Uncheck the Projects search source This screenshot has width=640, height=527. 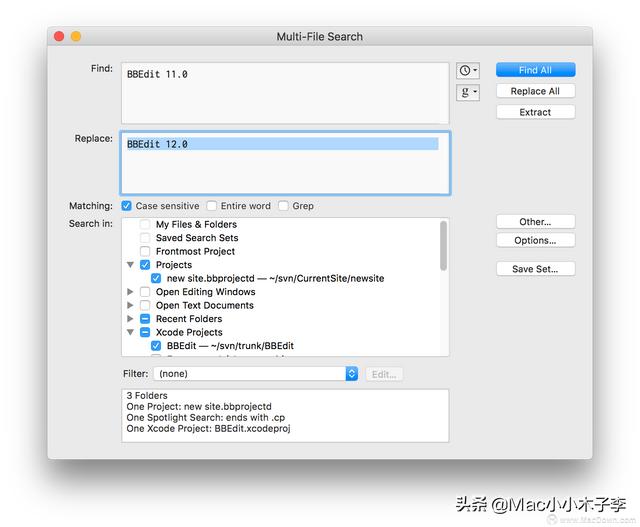(x=146, y=265)
